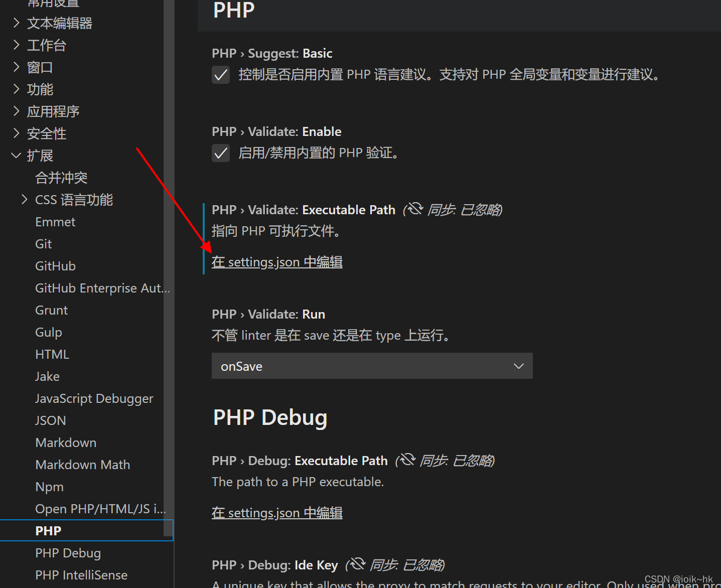Select Npm in the extensions list
Image resolution: width=721 pixels, height=588 pixels.
coord(49,487)
